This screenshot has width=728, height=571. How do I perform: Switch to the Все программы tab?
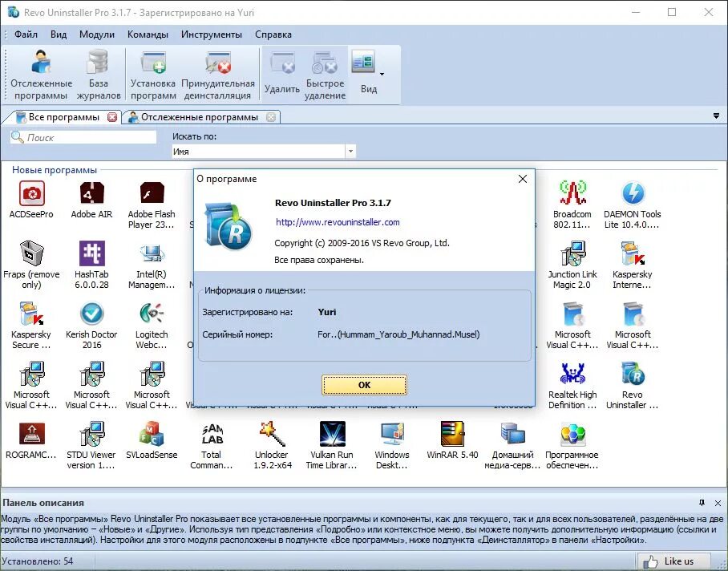click(x=63, y=117)
